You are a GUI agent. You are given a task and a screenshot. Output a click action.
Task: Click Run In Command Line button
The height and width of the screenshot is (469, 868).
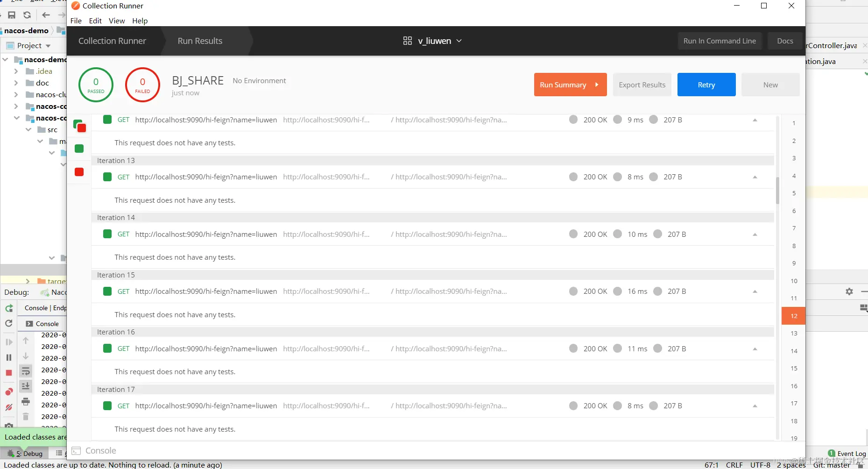click(720, 41)
